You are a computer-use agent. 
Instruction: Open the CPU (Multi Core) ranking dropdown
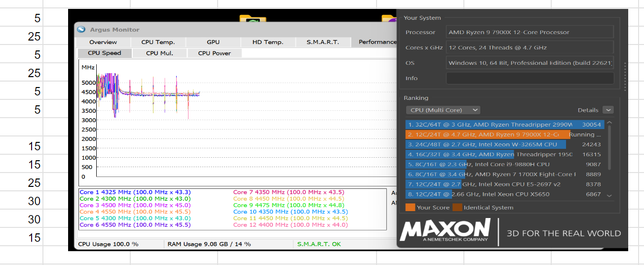pyautogui.click(x=443, y=110)
